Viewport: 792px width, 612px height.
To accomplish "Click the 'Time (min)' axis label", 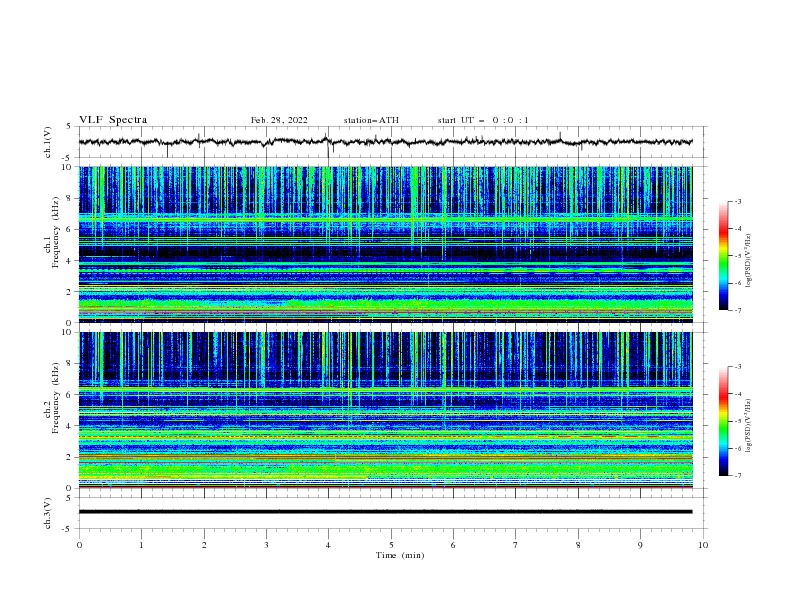I will pyautogui.click(x=400, y=555).
